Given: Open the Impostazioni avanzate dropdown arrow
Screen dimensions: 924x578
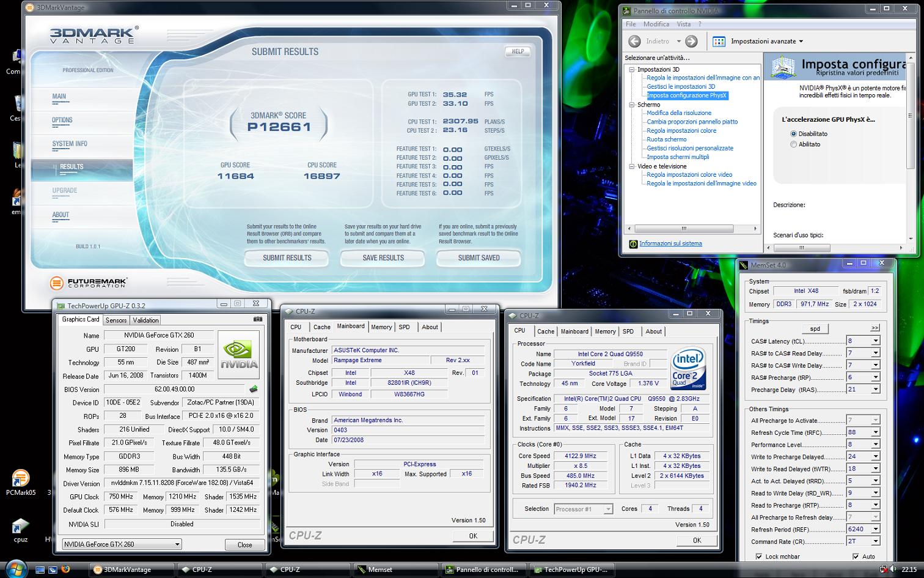Looking at the screenshot, I should pyautogui.click(x=801, y=42).
